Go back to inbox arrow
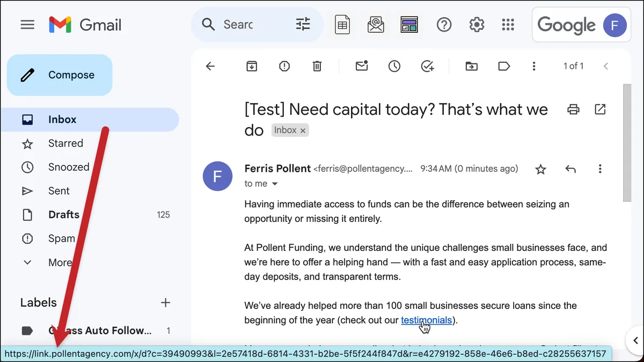Viewport: 644px width, 362px height. [x=210, y=66]
